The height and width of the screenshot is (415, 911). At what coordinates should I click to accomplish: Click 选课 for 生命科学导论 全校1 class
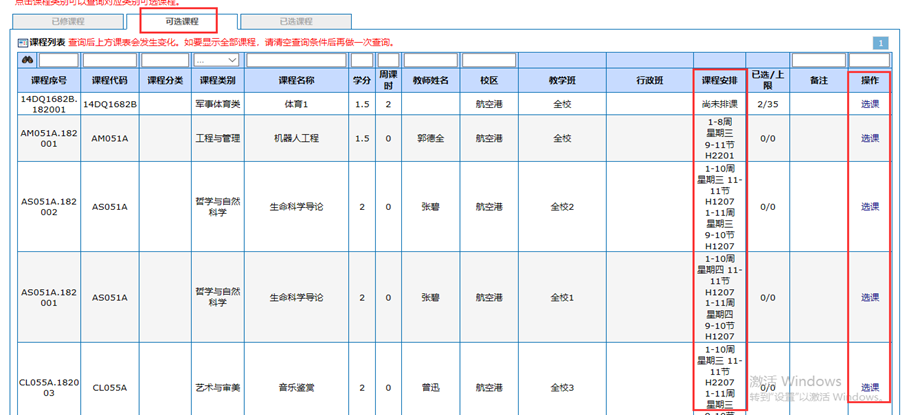pos(869,297)
